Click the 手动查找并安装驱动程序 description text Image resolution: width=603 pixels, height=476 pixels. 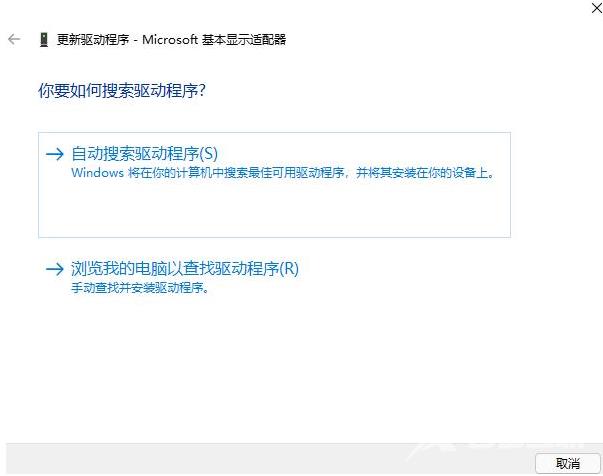[145, 288]
